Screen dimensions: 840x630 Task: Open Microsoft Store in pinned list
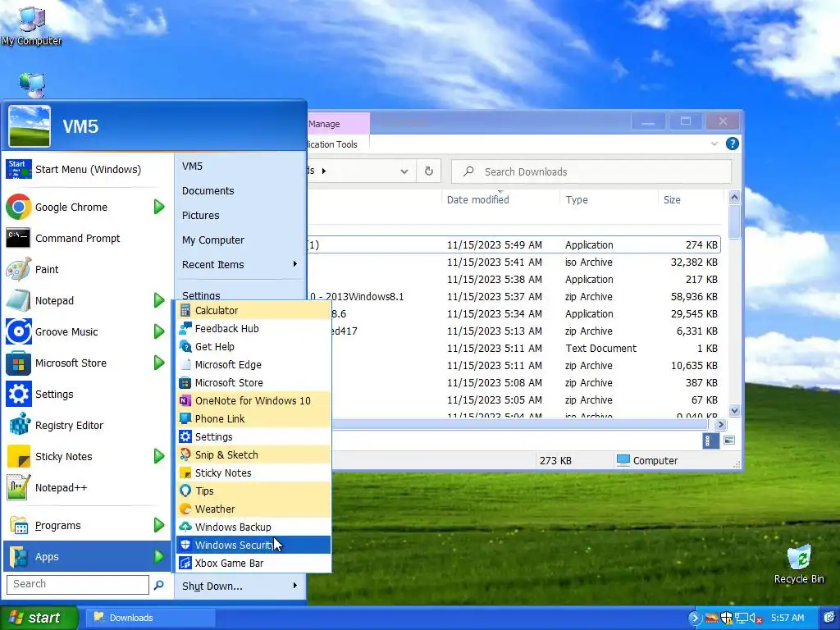(x=71, y=363)
